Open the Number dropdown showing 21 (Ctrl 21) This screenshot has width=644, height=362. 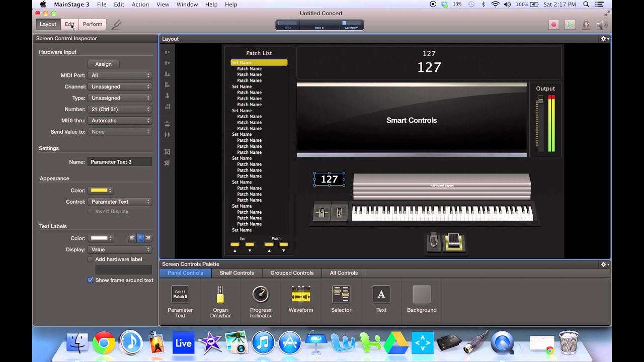tap(120, 109)
